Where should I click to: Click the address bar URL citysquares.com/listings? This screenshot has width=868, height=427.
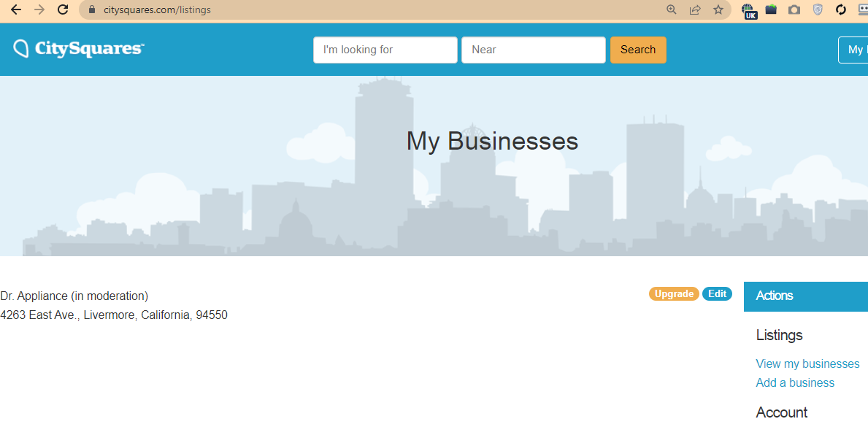pyautogui.click(x=157, y=9)
